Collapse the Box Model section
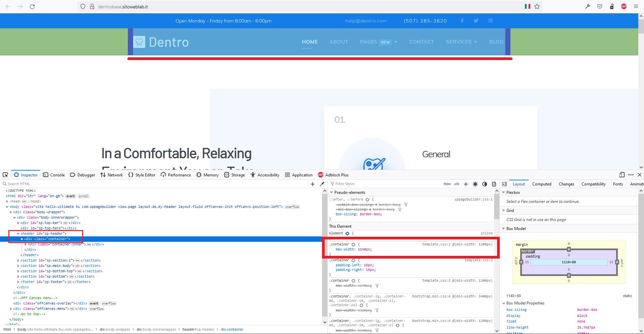Image resolution: width=644 pixels, height=334 pixels. click(503, 229)
